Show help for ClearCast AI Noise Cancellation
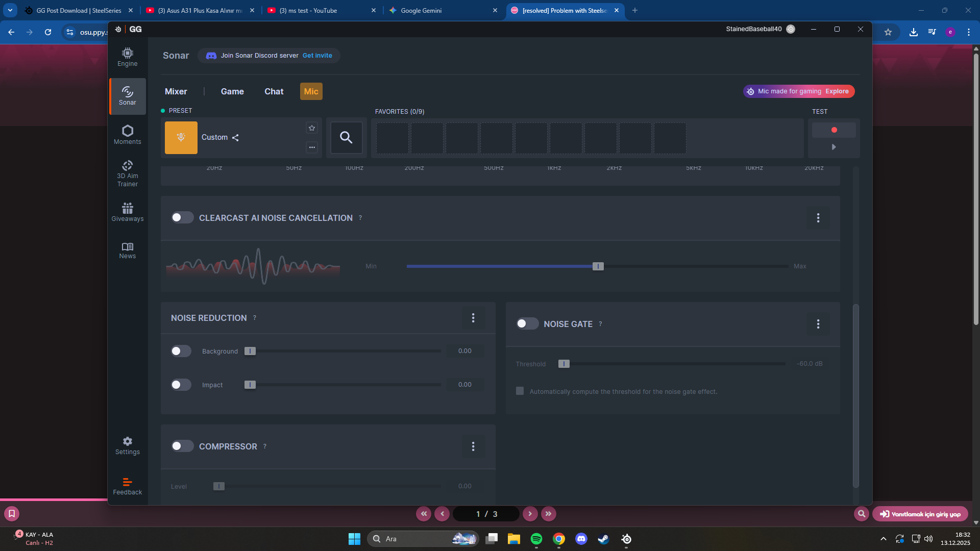Image resolution: width=980 pixels, height=551 pixels. (x=360, y=218)
